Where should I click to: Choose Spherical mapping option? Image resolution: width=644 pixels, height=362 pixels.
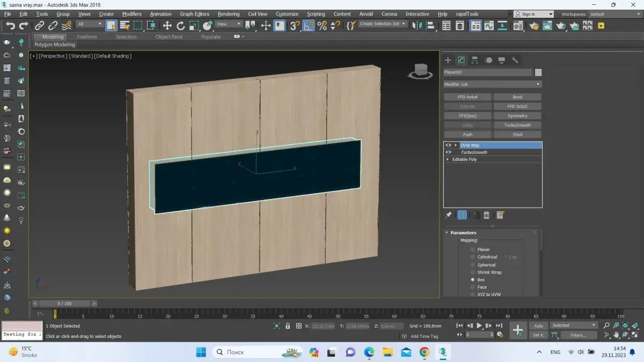[x=473, y=265]
